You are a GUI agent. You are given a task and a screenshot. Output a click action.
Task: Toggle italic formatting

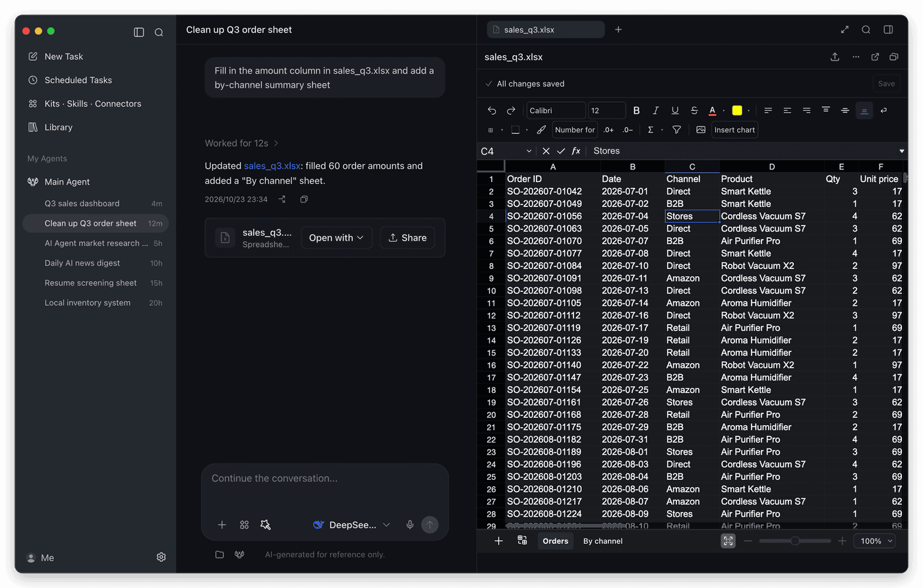[655, 111]
